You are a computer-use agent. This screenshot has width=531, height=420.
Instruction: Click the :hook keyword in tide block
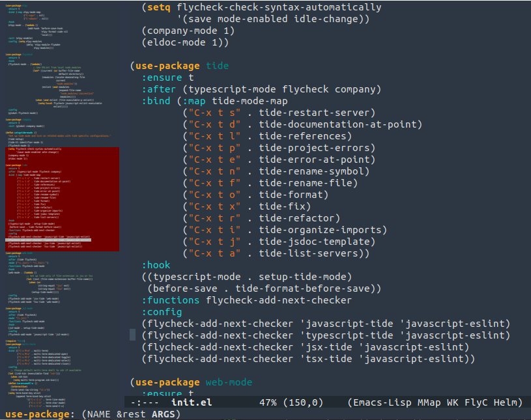tap(156, 265)
